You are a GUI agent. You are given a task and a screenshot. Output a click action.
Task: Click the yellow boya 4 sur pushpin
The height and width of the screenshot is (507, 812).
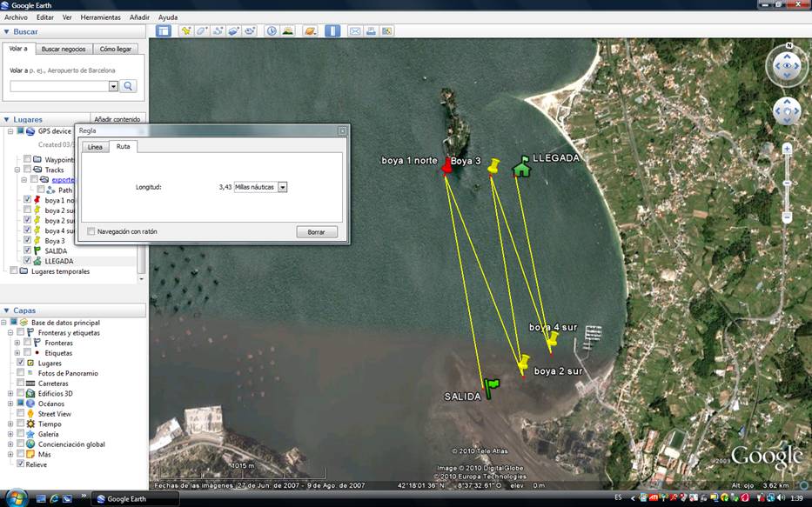(x=553, y=339)
